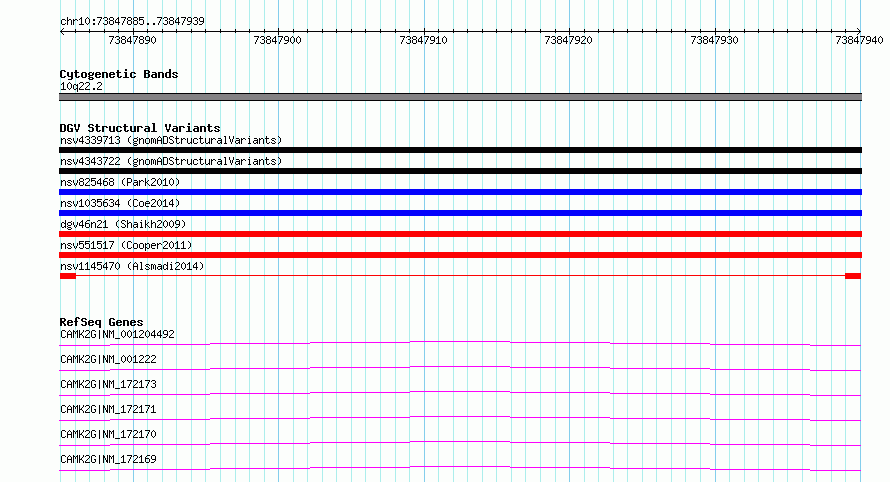Open the RefSeq Genes track header
The width and height of the screenshot is (890, 482).
(101, 322)
